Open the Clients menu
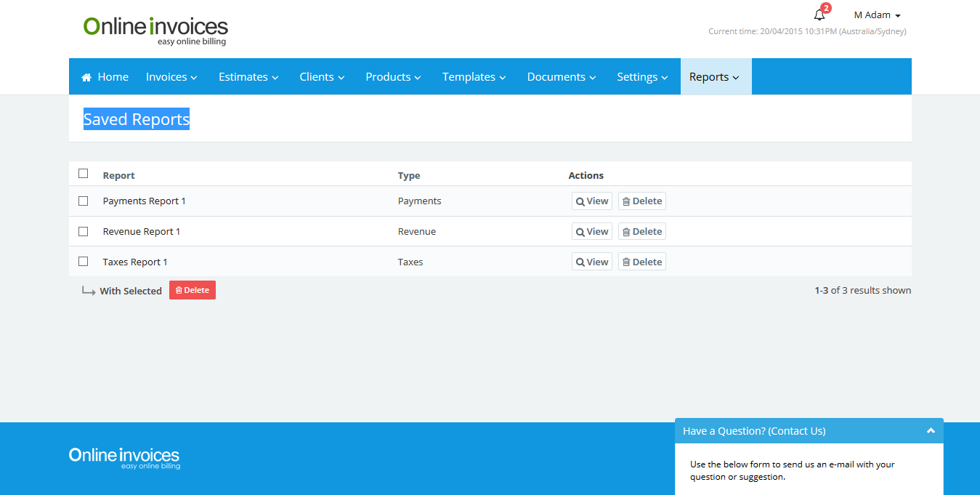This screenshot has height=495, width=980. click(322, 77)
